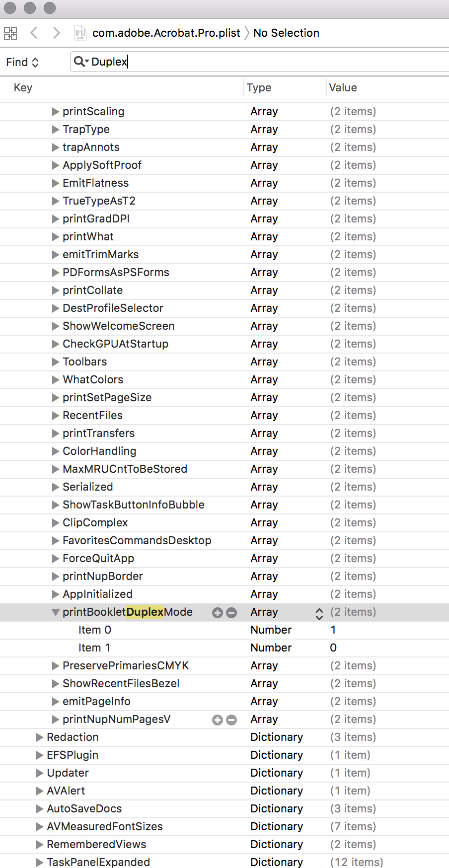
Task: Click plus button on printNupNumPagesV row
Action: coord(217,720)
